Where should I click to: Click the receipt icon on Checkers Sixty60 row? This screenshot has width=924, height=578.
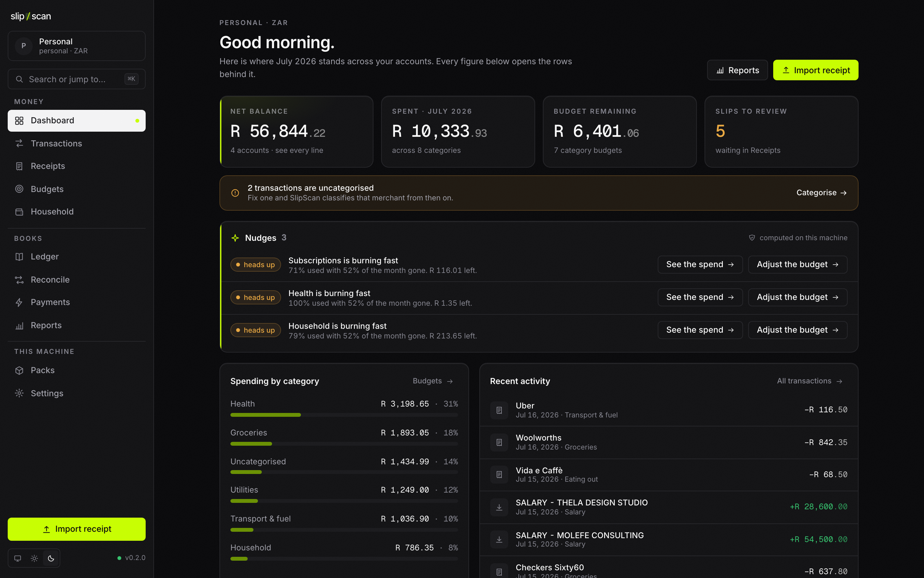click(x=499, y=572)
